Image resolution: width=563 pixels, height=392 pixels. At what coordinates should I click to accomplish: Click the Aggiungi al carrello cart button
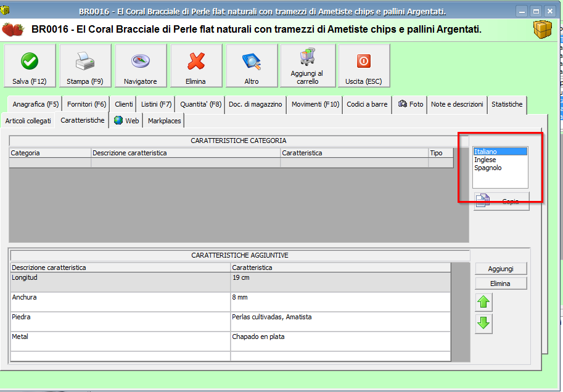308,66
